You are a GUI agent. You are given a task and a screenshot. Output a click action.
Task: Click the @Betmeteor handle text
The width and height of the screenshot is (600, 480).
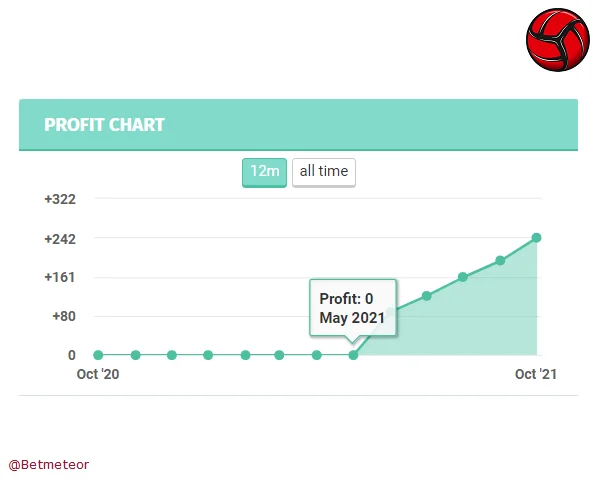coord(49,464)
